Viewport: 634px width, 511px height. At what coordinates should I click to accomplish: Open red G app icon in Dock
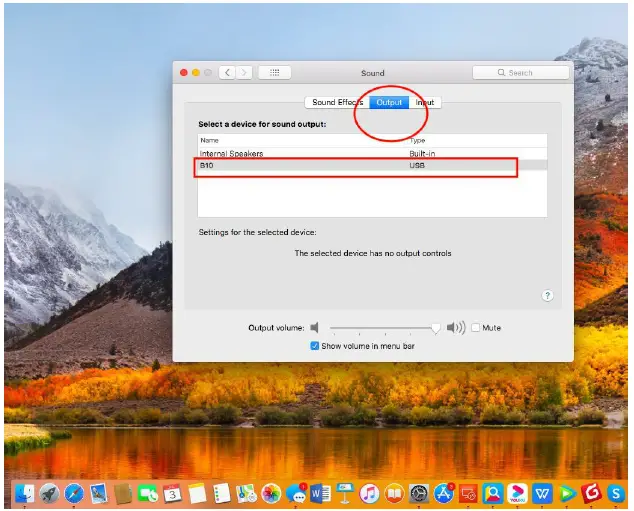point(592,494)
